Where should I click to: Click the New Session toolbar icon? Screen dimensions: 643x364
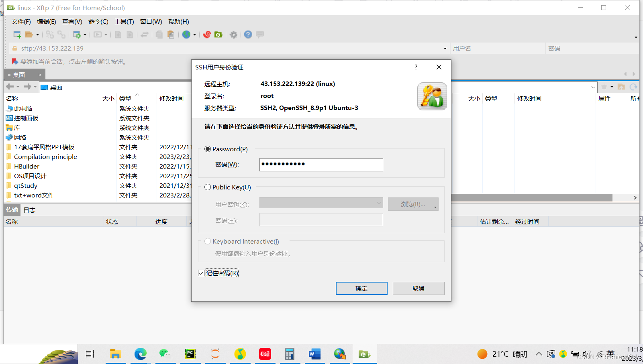pyautogui.click(x=17, y=35)
